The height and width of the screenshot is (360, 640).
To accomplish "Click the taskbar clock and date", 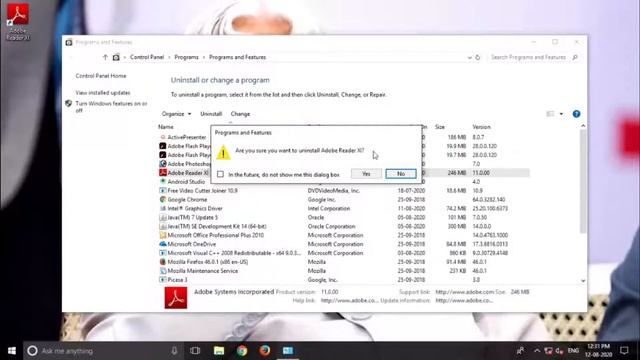I will pos(599,351).
